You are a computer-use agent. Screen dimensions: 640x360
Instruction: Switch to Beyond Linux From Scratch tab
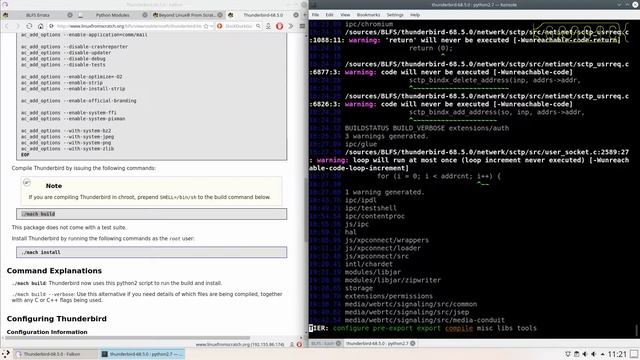pyautogui.click(x=187, y=15)
